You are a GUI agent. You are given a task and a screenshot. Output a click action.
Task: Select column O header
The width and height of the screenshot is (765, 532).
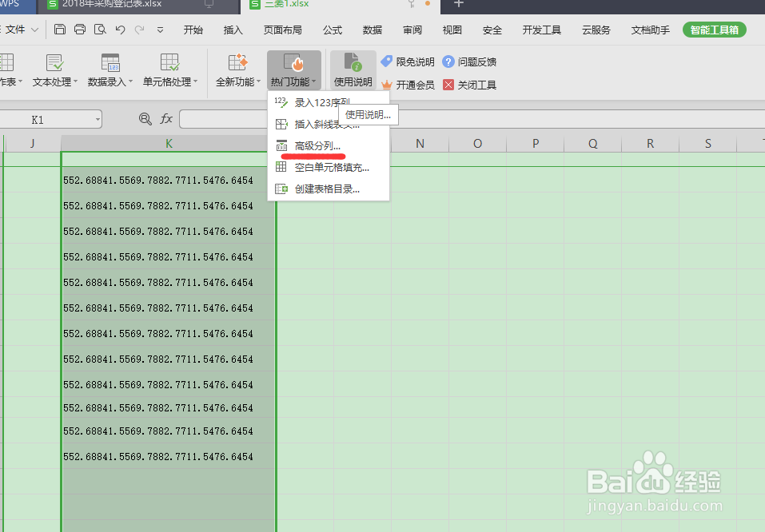[478, 143]
